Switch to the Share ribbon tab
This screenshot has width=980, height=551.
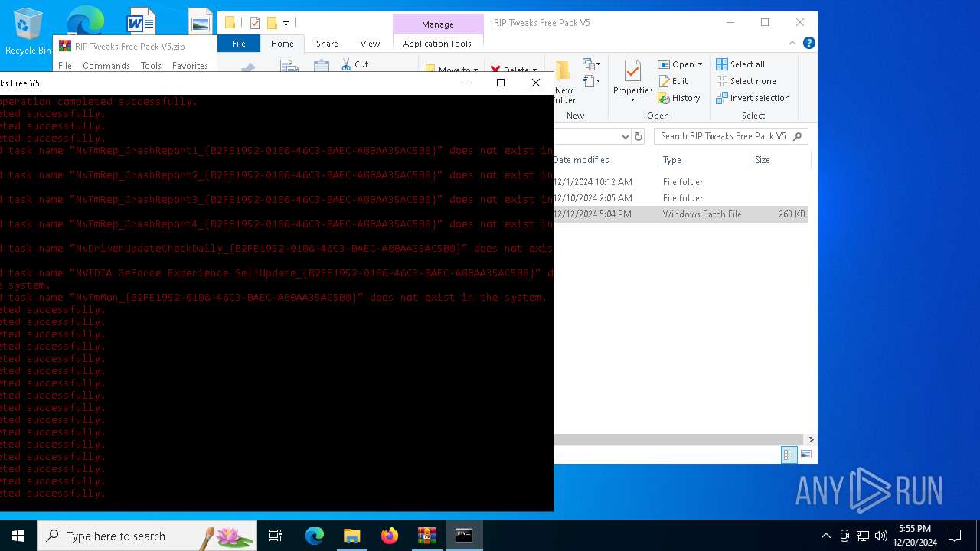coord(327,44)
